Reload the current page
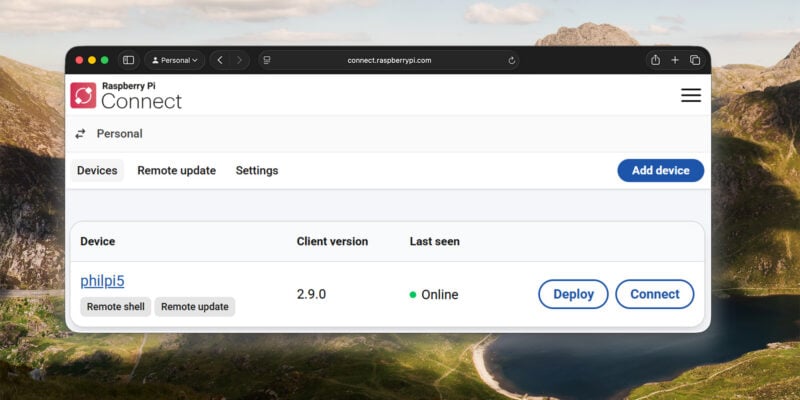This screenshot has width=800, height=400. pos(512,60)
